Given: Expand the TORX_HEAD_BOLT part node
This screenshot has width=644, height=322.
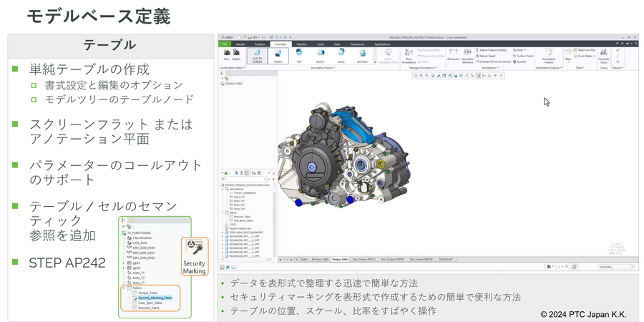Looking at the screenshot, I should click(223, 232).
